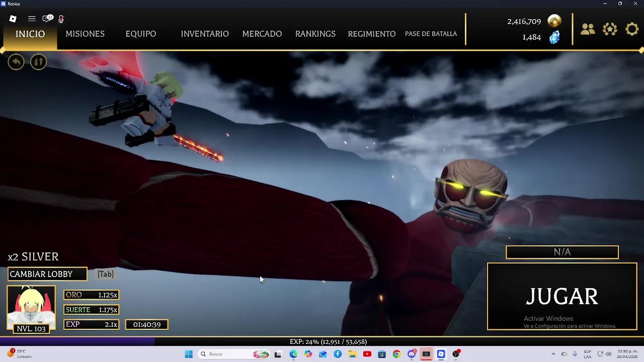
Task: Open Copilot from the taskbar
Action: [x=308, y=354]
